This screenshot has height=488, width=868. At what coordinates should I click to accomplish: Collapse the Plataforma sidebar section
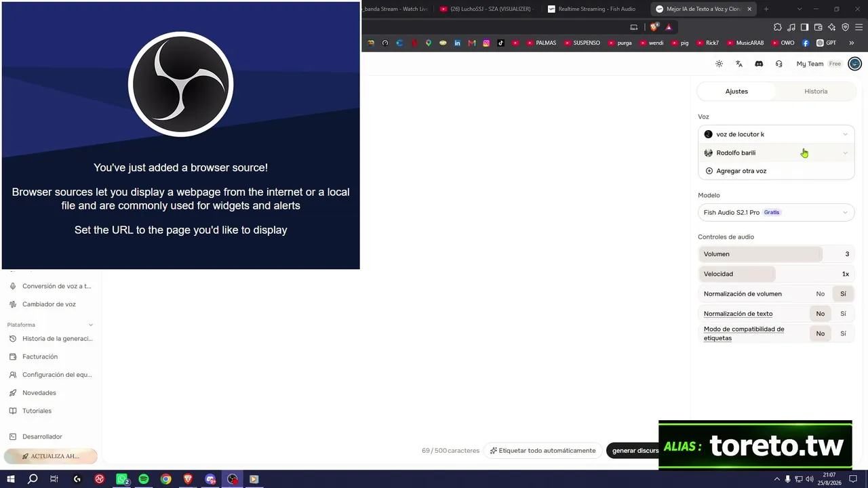click(91, 325)
